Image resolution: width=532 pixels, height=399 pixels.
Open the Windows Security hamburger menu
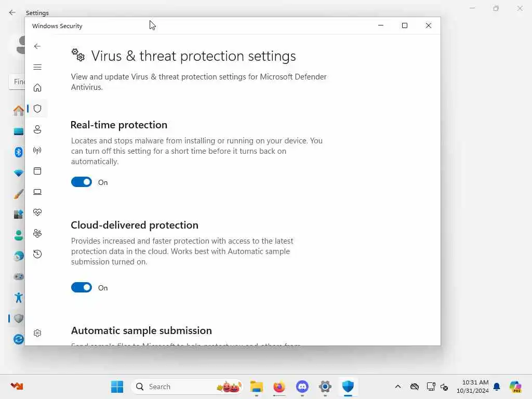click(37, 67)
